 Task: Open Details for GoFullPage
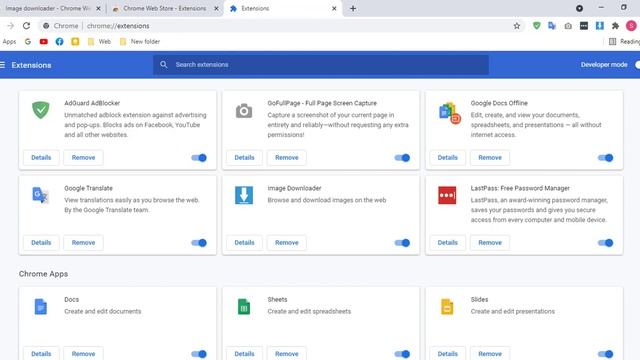[244, 158]
